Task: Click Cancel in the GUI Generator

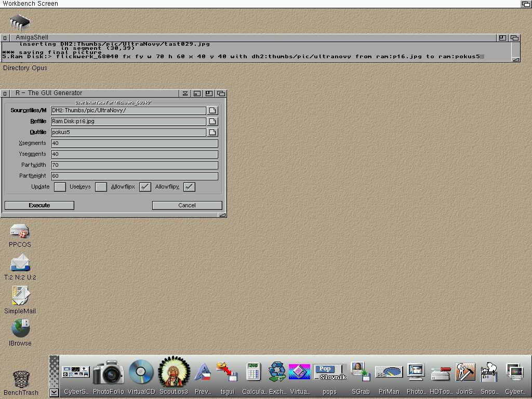Action: [x=187, y=205]
